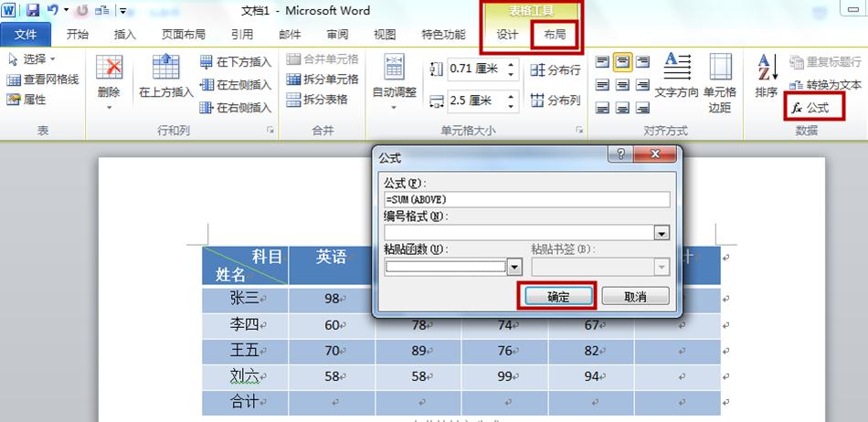
Task: Select align center right icon
Action: [x=642, y=85]
